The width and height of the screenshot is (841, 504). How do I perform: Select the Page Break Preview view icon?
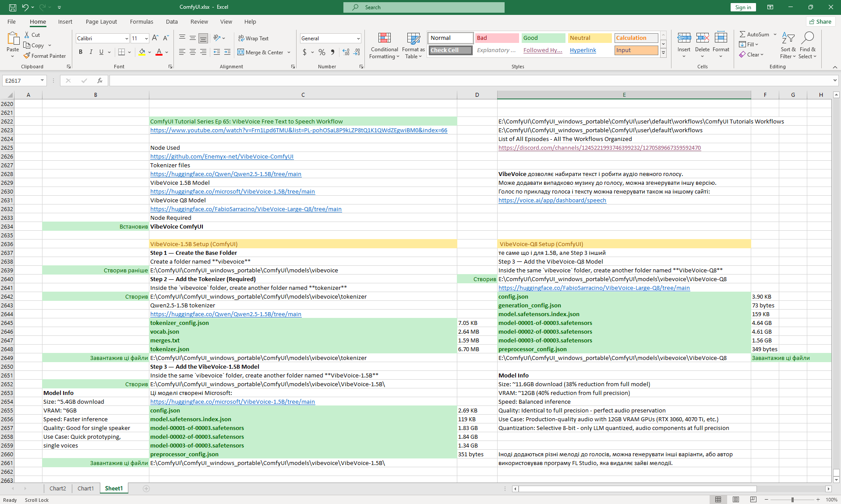coord(753,500)
